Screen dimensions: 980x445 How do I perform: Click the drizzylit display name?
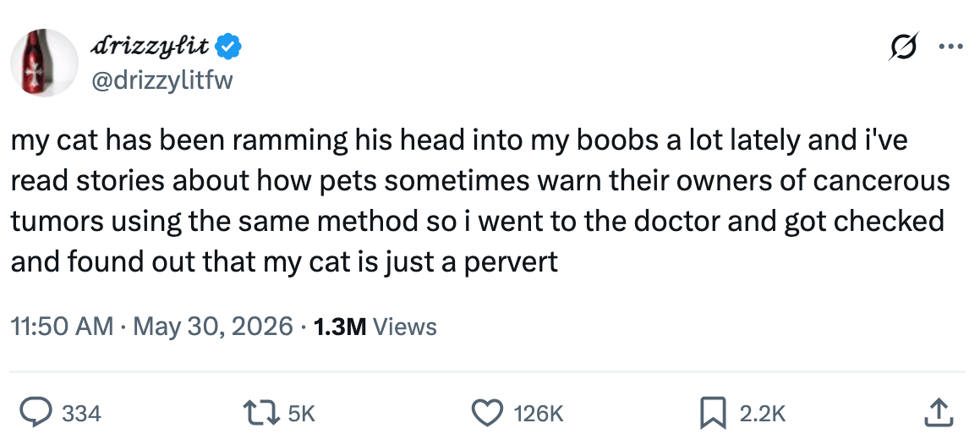click(152, 47)
